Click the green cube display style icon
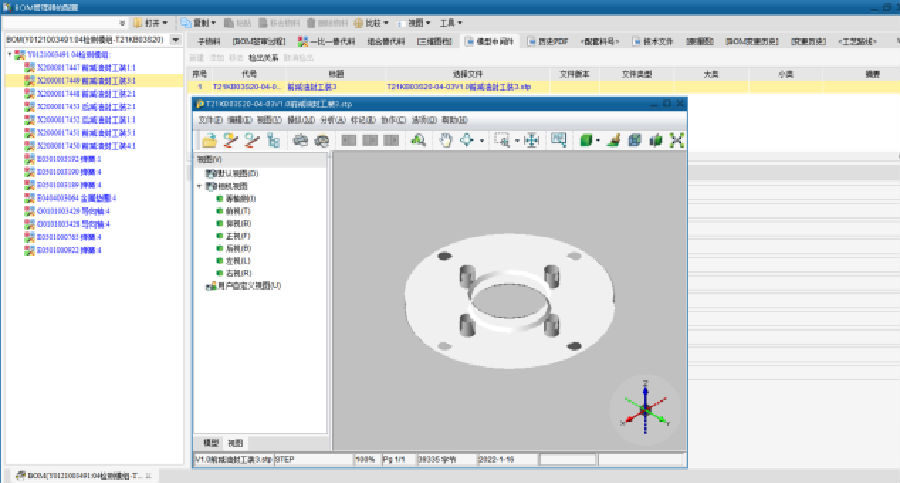This screenshot has height=483, width=900. (x=586, y=140)
